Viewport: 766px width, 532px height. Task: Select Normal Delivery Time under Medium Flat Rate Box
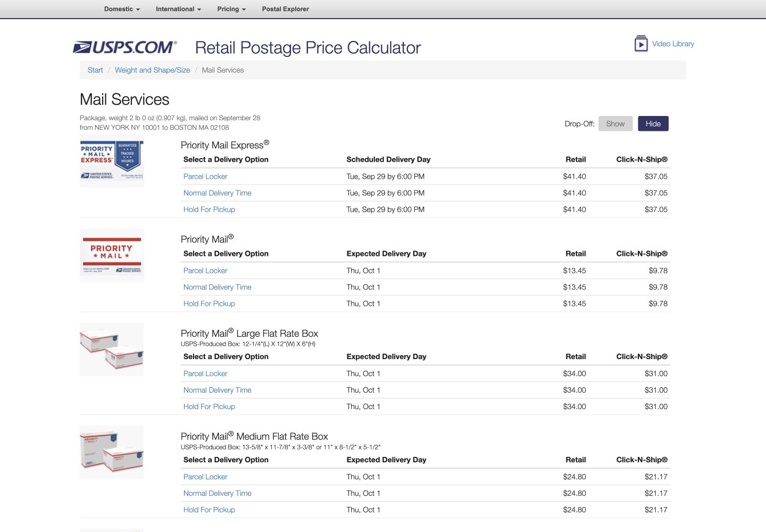(x=218, y=494)
